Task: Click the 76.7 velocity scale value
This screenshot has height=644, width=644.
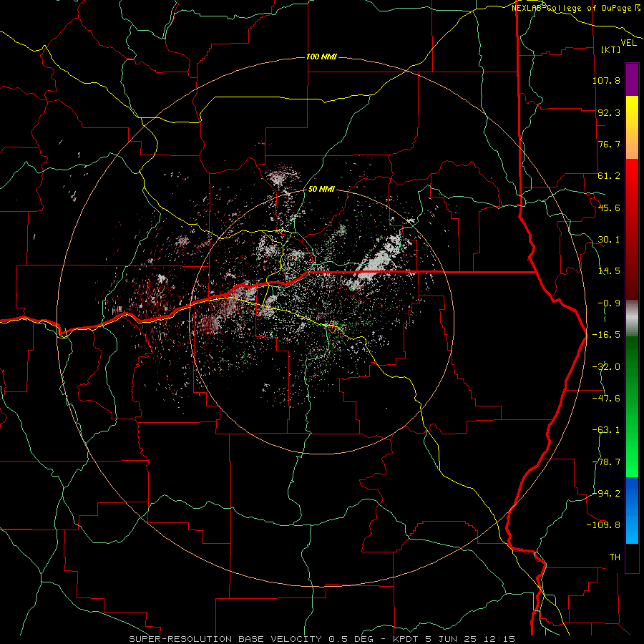Action: coord(609,144)
